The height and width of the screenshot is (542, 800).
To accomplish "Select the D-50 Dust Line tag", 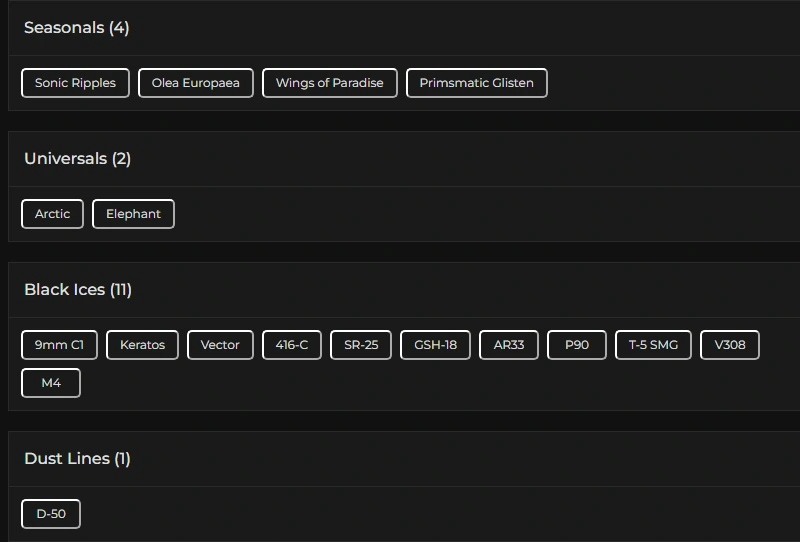I will pyautogui.click(x=51, y=514).
